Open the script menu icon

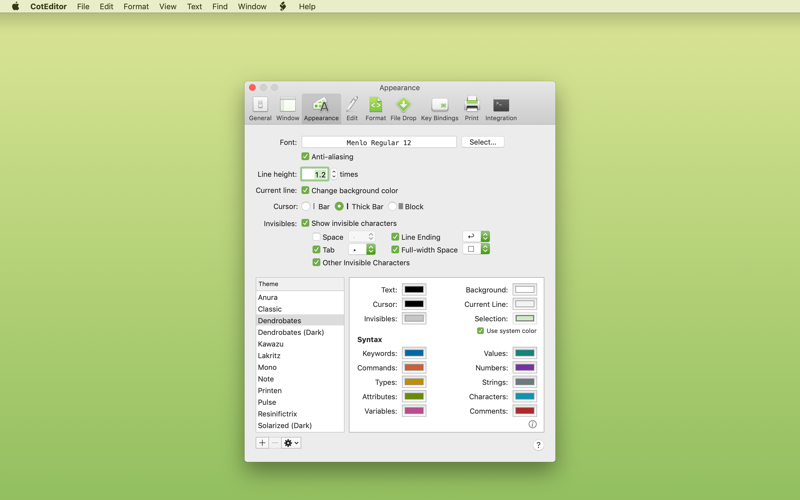283,7
